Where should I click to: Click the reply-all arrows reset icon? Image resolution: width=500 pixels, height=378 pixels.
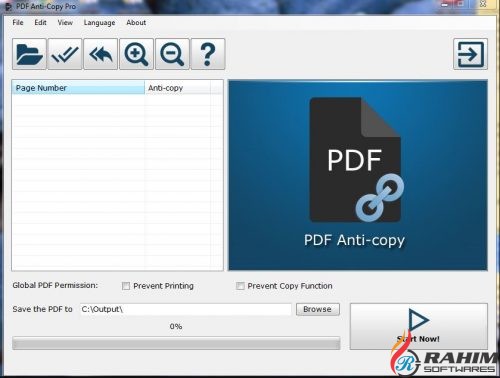tap(101, 54)
